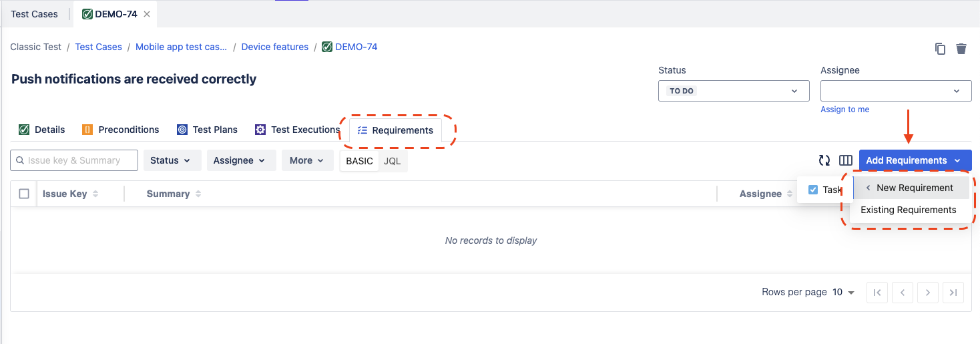Go to the last page icon
The height and width of the screenshot is (344, 980).
[953, 293]
